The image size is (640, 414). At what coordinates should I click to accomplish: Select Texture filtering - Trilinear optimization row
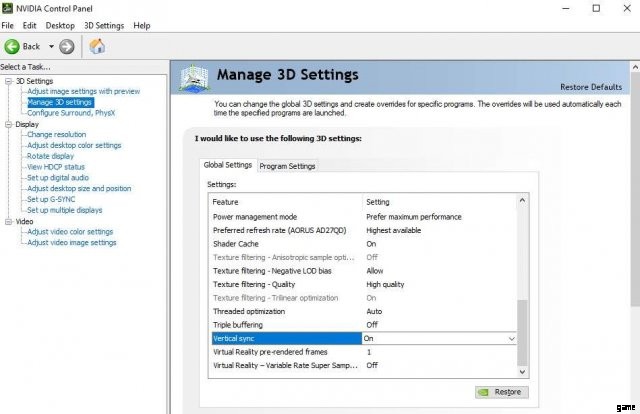[362, 298]
